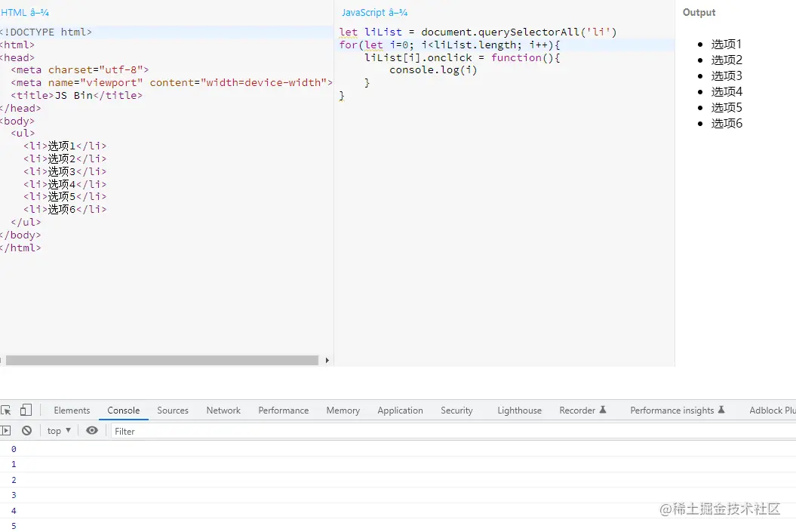Click console log line showing 1
This screenshot has width=796, height=532.
coord(398,464)
